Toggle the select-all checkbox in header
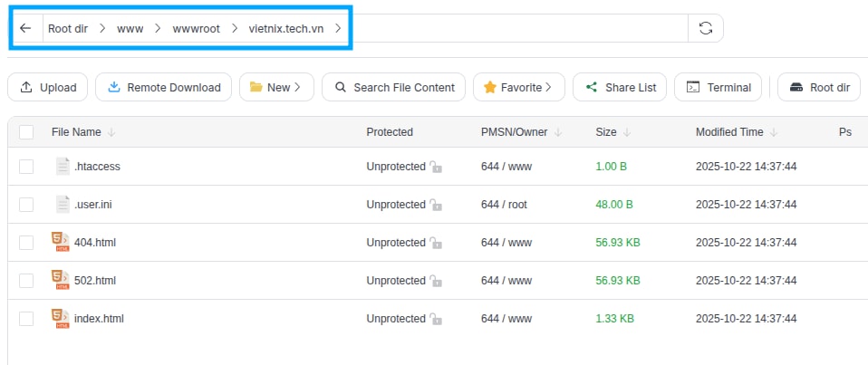This screenshot has height=365, width=868. (x=26, y=132)
